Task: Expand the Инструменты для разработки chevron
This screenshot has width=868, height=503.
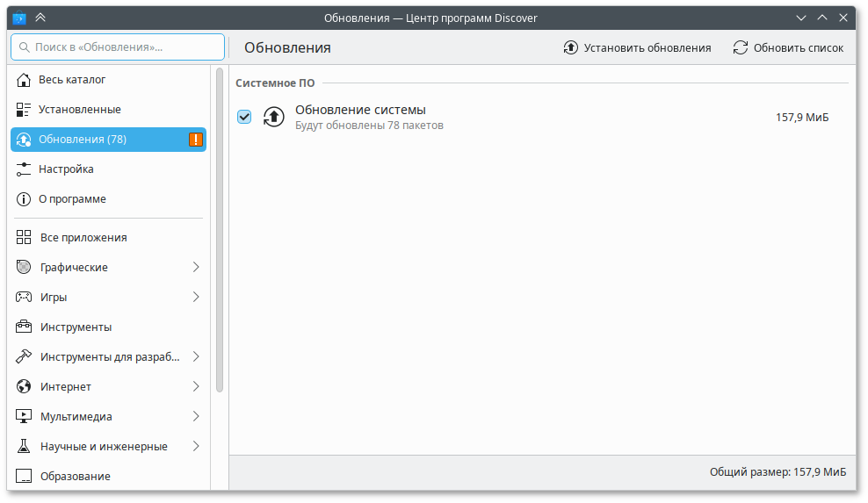Action: pos(196,357)
